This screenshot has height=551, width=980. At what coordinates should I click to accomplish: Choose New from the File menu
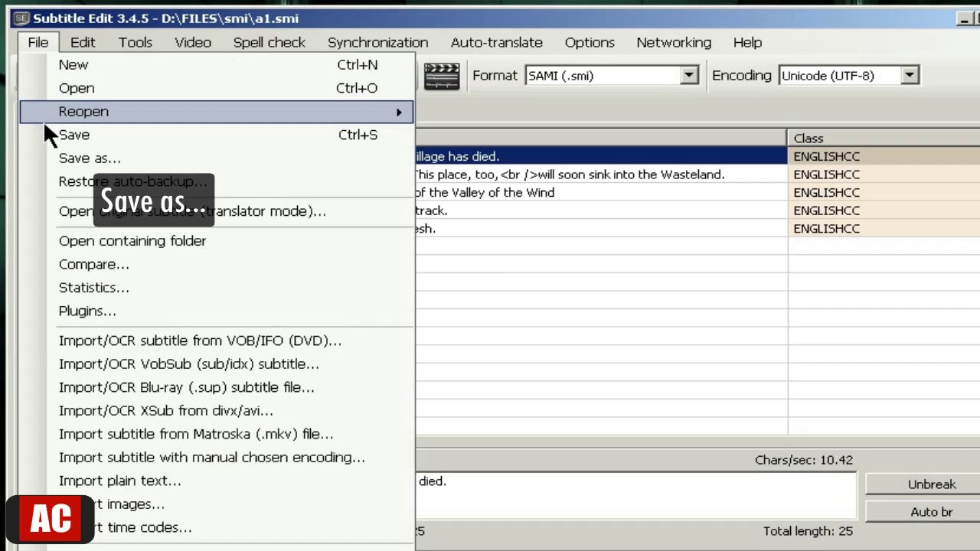(217, 65)
